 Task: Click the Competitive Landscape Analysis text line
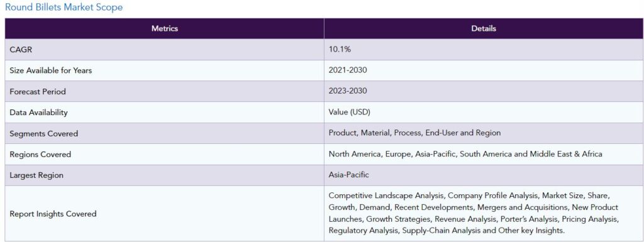point(469,195)
